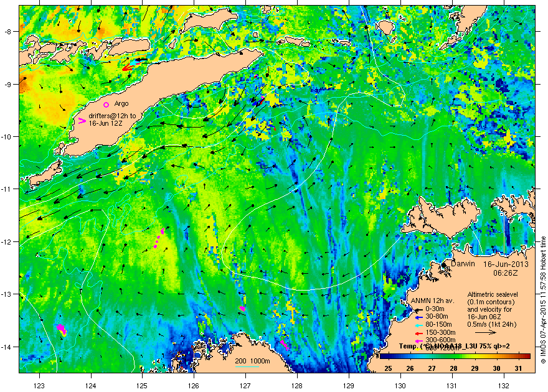The width and height of the screenshot is (548, 392).
Task: Click longitude axis label 128
Action: point(297,386)
